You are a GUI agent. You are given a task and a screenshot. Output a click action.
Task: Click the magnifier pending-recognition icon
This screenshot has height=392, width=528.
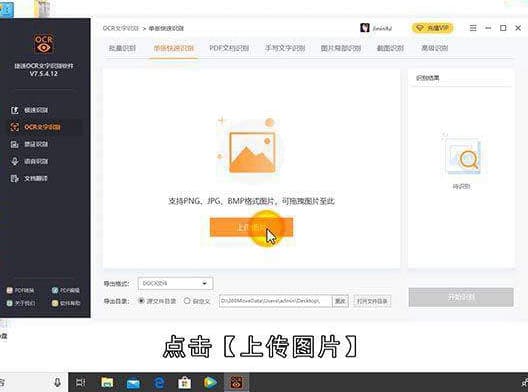(x=463, y=157)
